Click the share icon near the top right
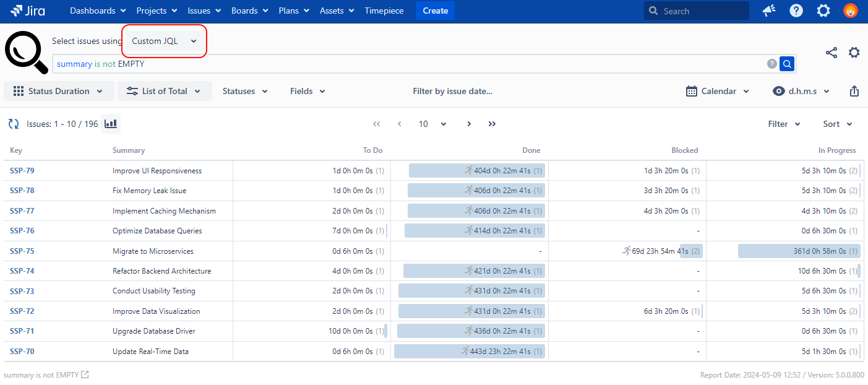Viewport: 868px width, 385px height. (x=831, y=53)
